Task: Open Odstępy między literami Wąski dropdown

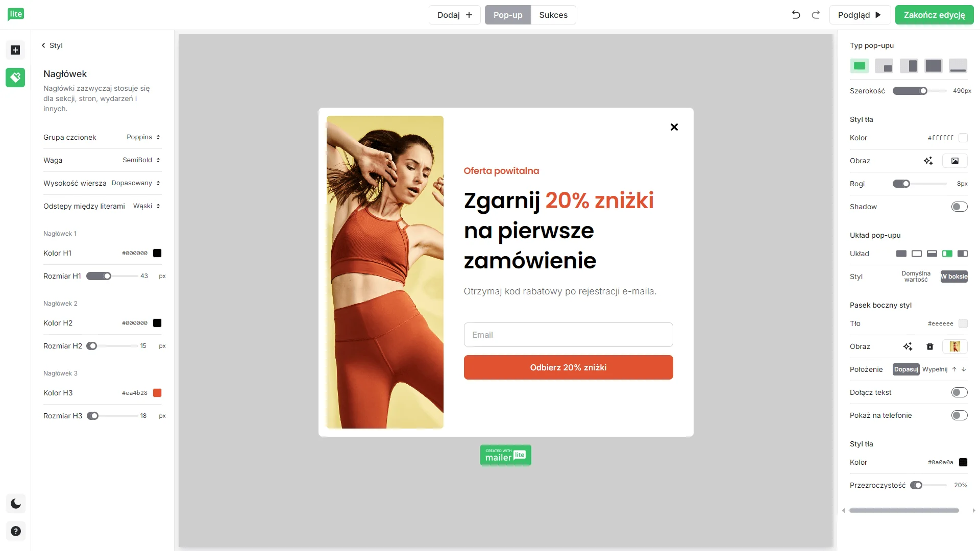Action: (x=146, y=206)
